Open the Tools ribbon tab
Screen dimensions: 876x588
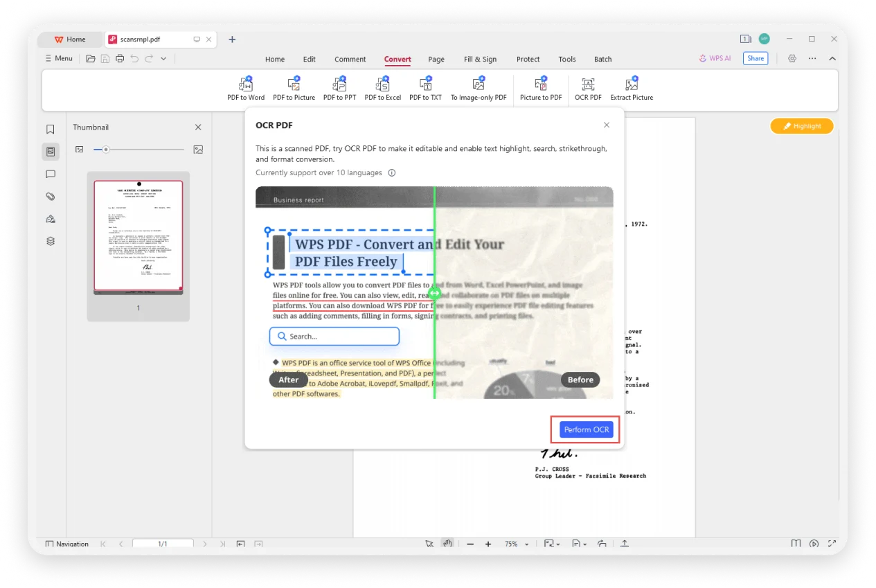pyautogui.click(x=567, y=60)
